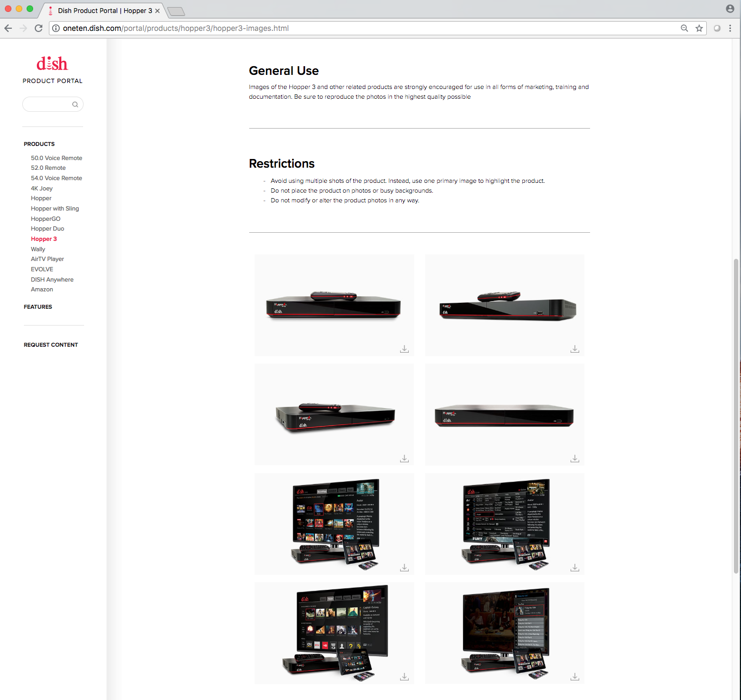741x700 pixels.
Task: Open the left-angled Hopper 3 with remote thumbnail
Action: 334,415
